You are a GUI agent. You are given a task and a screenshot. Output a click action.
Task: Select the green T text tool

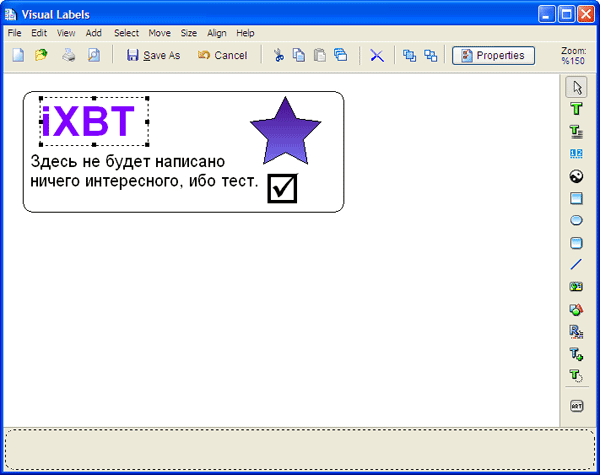[576, 109]
